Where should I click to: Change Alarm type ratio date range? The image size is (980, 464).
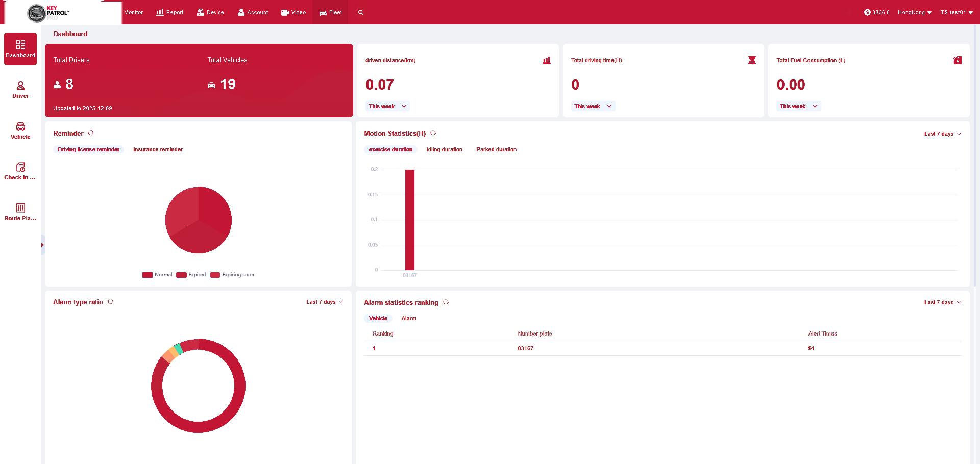click(x=325, y=302)
